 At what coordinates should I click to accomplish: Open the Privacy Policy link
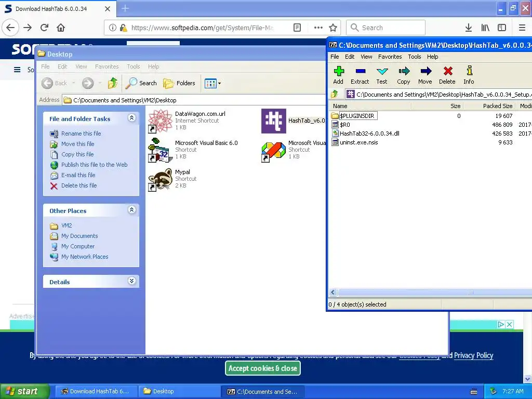coord(473,355)
